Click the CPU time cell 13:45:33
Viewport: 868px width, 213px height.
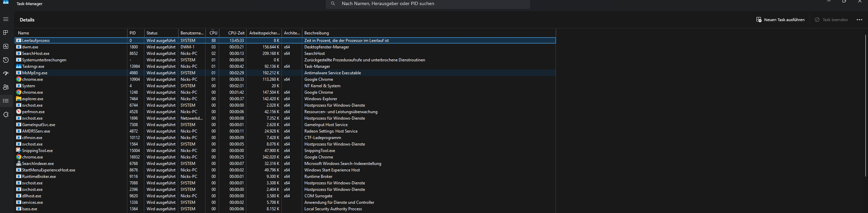(x=237, y=41)
